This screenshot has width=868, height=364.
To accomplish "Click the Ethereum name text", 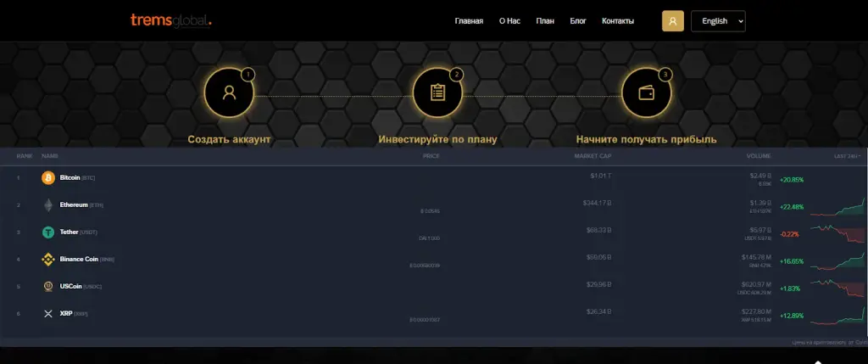I will pyautogui.click(x=74, y=205).
